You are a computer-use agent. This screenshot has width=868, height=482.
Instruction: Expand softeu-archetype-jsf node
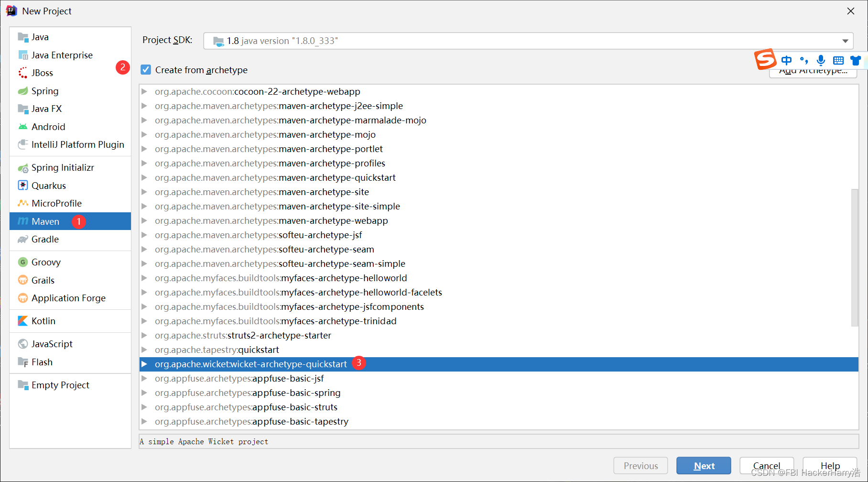click(144, 235)
